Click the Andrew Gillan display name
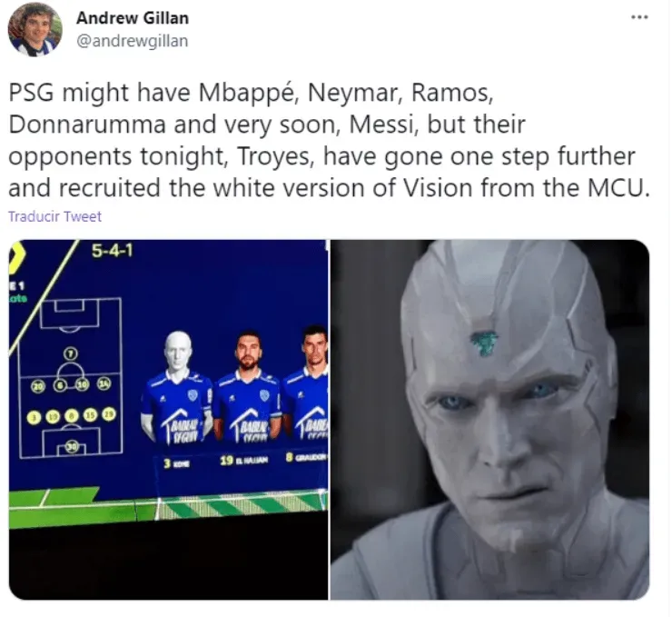This screenshot has height=617, width=672. (133, 18)
